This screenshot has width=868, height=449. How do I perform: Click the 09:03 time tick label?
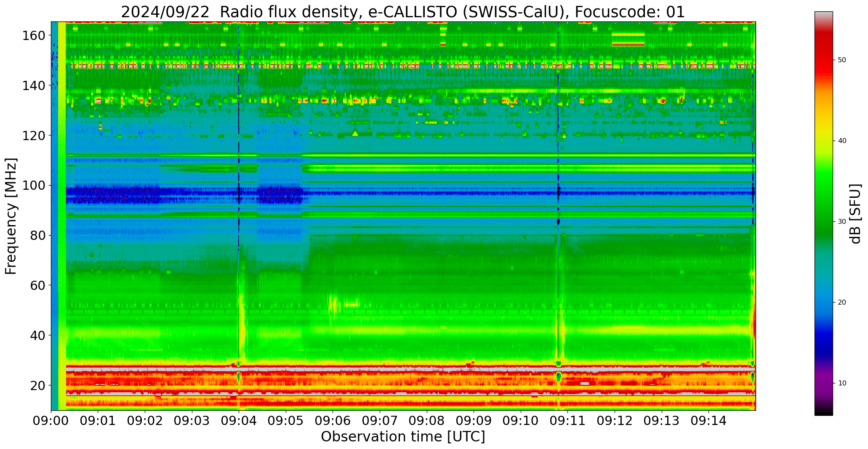point(192,422)
